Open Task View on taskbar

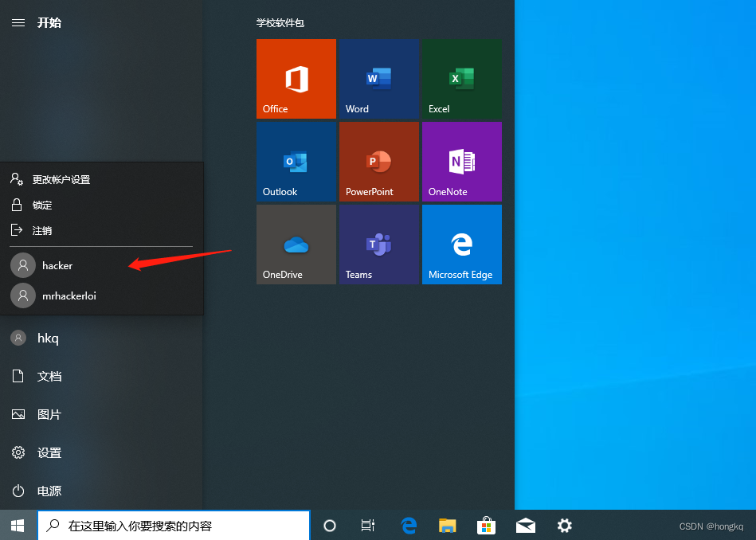[368, 525]
